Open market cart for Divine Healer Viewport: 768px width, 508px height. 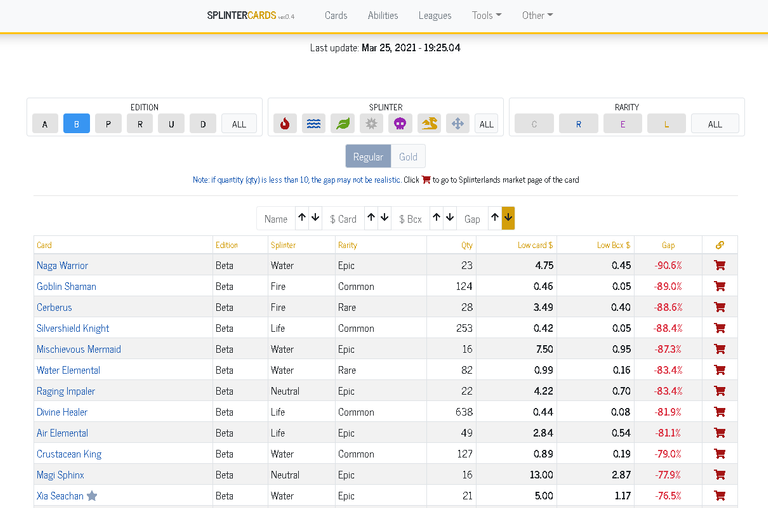[x=720, y=412]
